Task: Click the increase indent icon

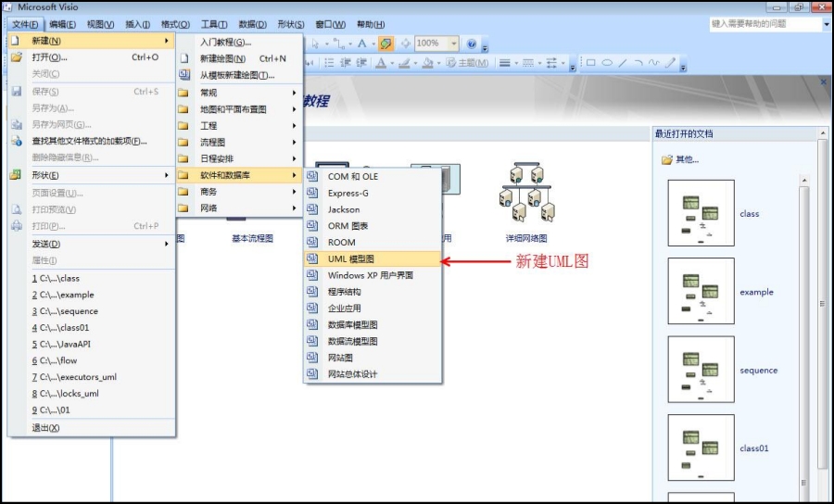Action: click(x=361, y=63)
